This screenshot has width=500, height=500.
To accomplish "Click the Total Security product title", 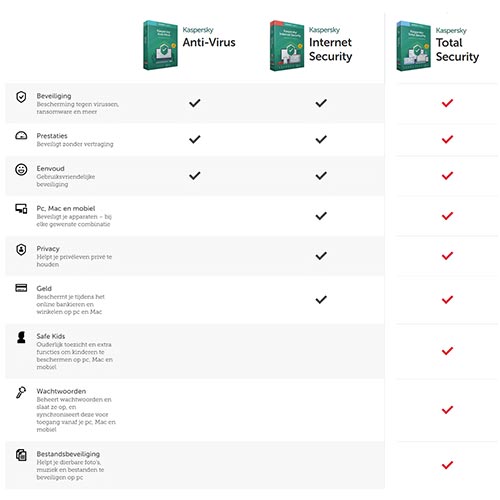I will point(457,50).
